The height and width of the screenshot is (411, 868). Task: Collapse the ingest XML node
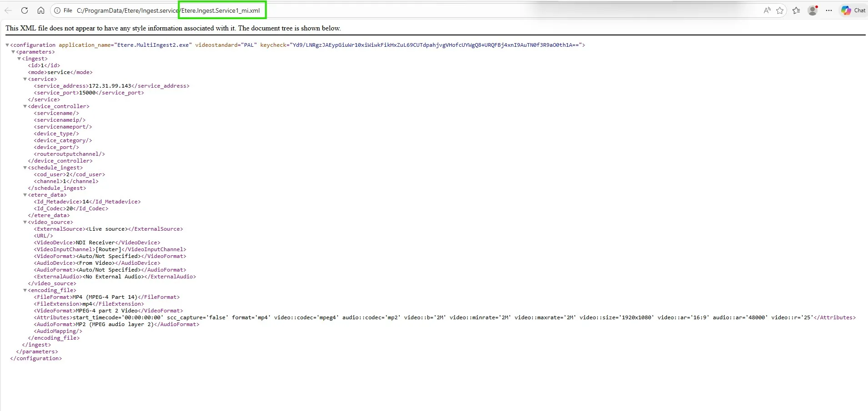click(19, 59)
